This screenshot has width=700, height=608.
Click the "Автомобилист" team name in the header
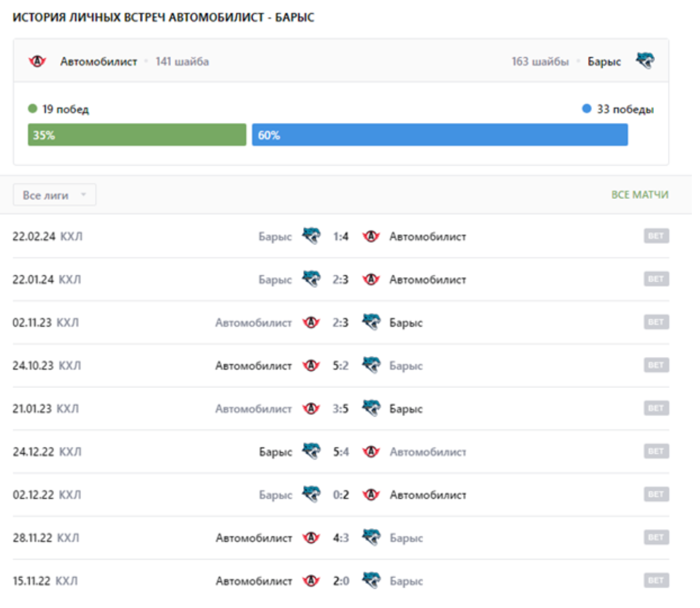[x=99, y=61]
